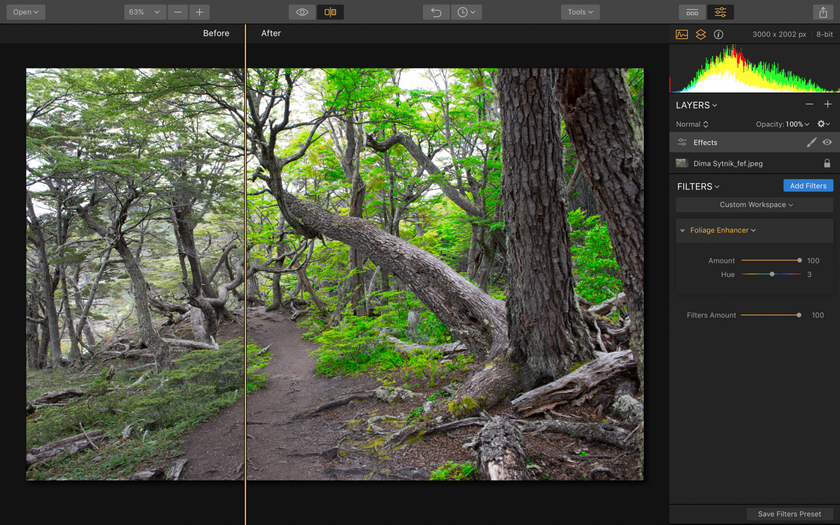Click the lock icon on Dima Sytnik_fef.jpeg layer
840x525 pixels.
click(827, 163)
